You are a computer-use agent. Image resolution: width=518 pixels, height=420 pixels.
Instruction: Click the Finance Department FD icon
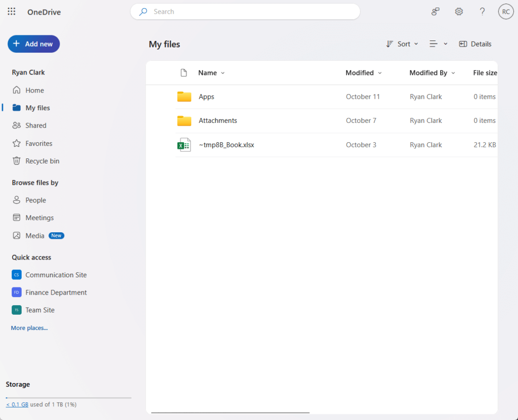click(x=17, y=292)
